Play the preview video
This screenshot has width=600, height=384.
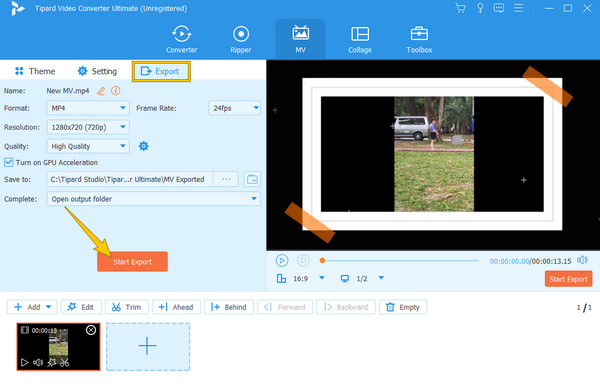point(282,260)
